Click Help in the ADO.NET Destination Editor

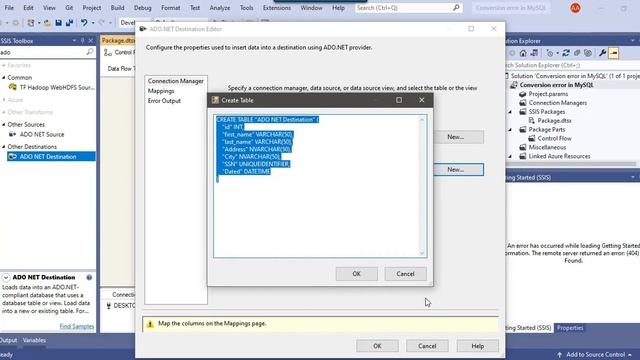[478, 346]
